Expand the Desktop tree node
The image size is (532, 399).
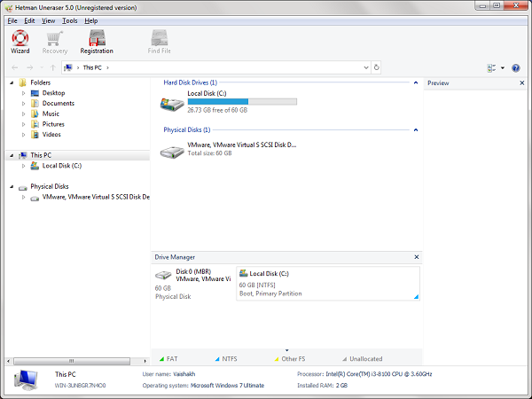23,93
